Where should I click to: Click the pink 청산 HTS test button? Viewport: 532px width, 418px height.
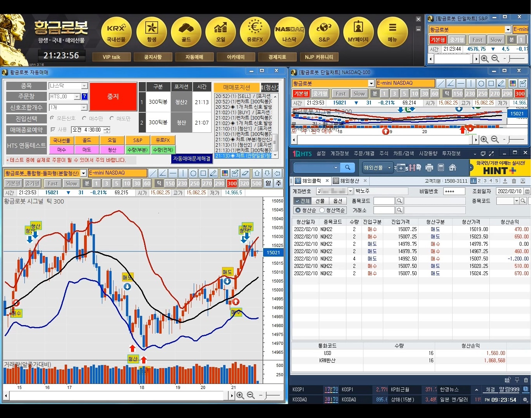[112, 149]
